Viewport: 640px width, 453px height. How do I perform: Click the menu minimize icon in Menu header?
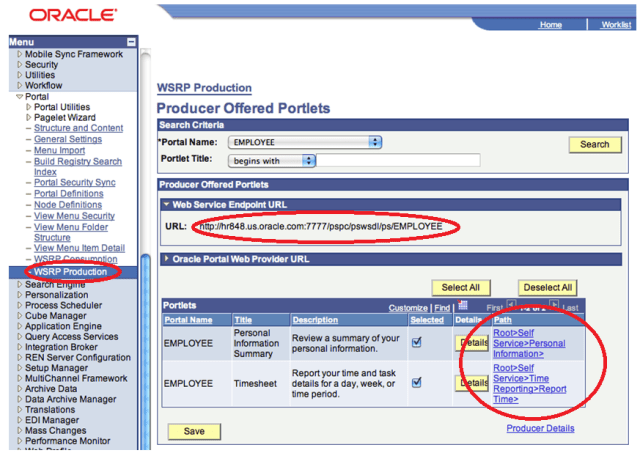click(x=131, y=42)
